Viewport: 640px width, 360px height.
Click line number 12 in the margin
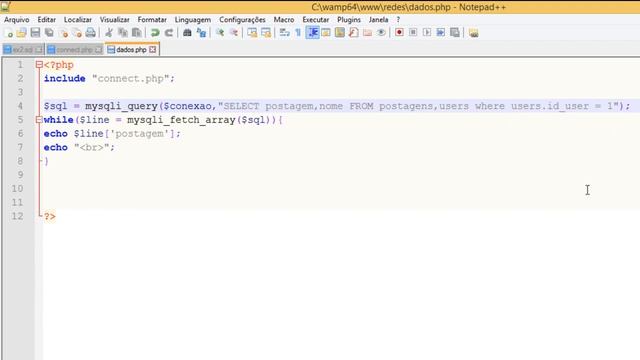pyautogui.click(x=17, y=216)
